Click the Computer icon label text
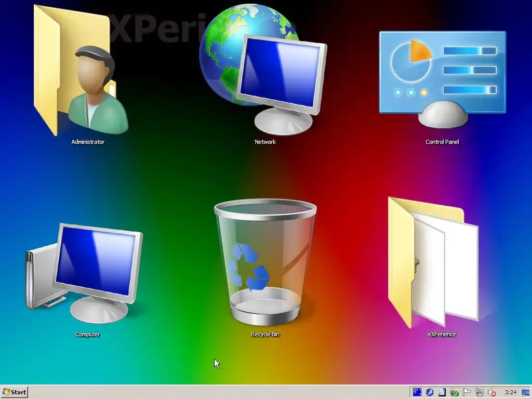This screenshot has height=399, width=532. click(87, 334)
